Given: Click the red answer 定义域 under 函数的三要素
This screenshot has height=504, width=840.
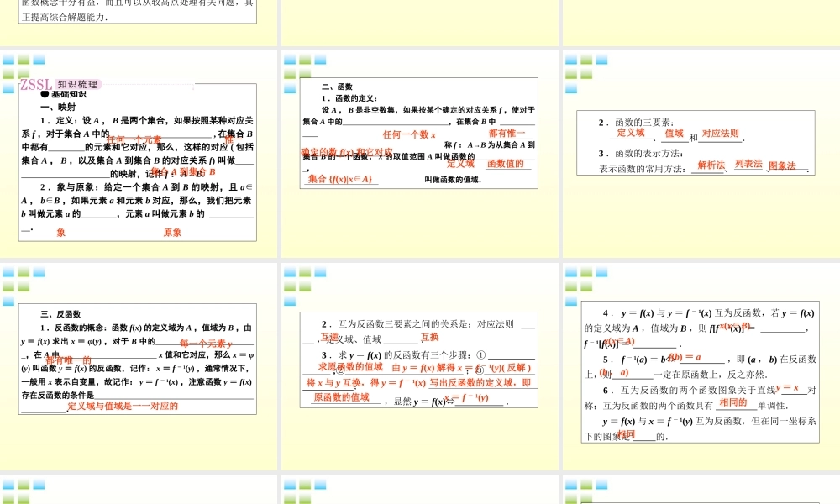Looking at the screenshot, I should point(631,133).
